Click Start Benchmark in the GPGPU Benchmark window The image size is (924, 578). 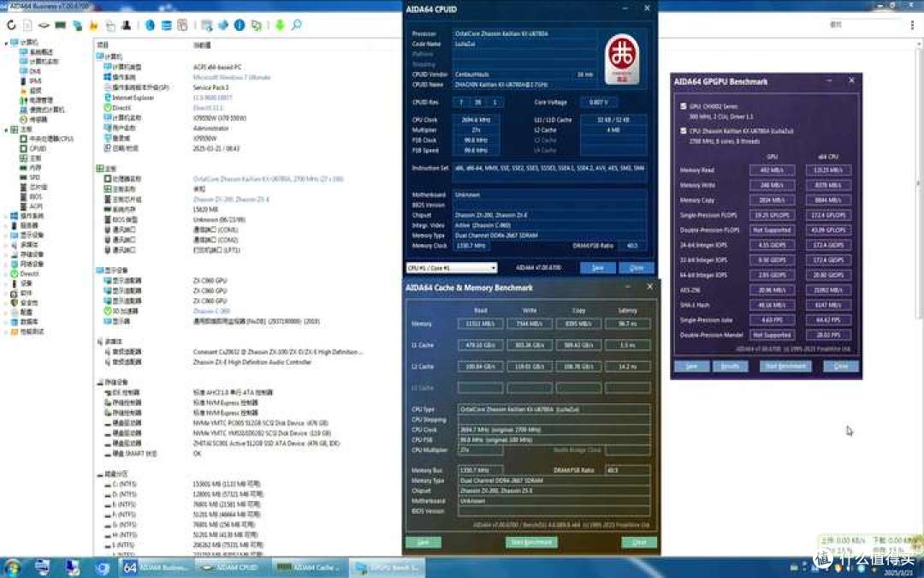pos(785,366)
